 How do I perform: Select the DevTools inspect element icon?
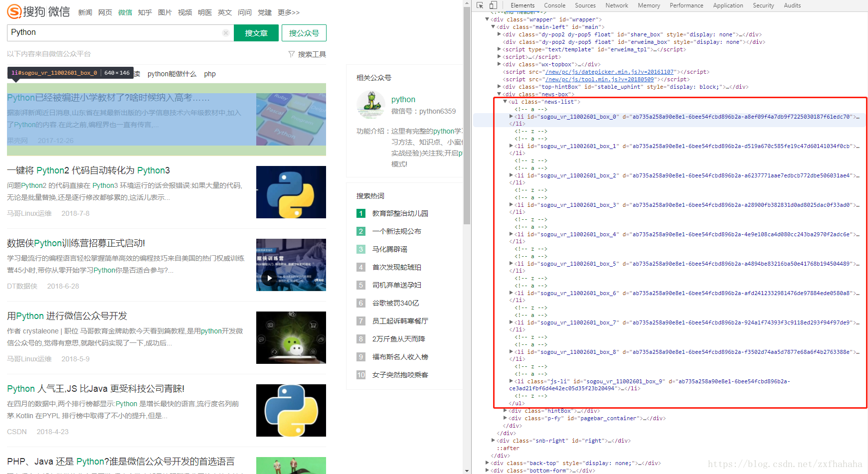pos(480,5)
